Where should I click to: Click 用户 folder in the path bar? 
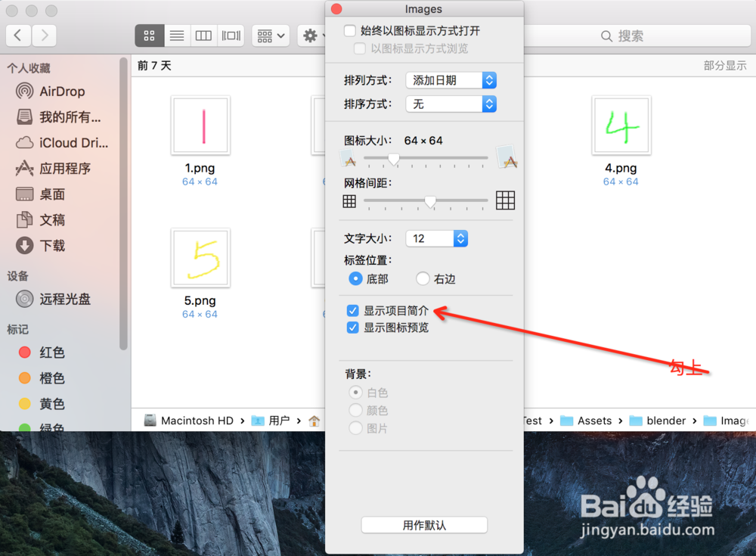click(x=271, y=421)
